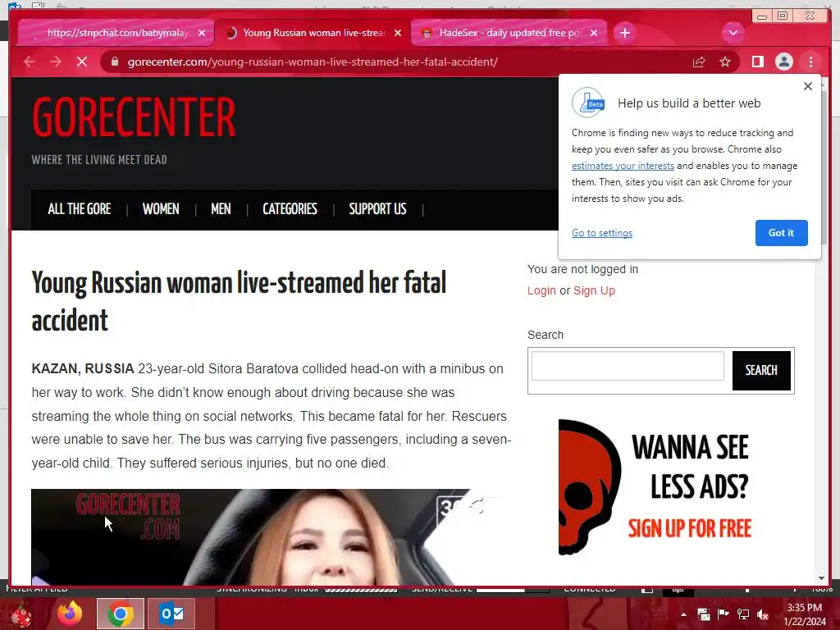Open Outlook from the taskbar

point(171,614)
